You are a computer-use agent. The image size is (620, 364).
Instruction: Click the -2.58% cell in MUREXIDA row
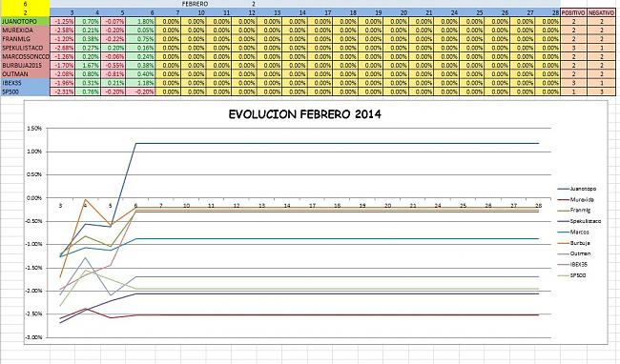point(62,30)
